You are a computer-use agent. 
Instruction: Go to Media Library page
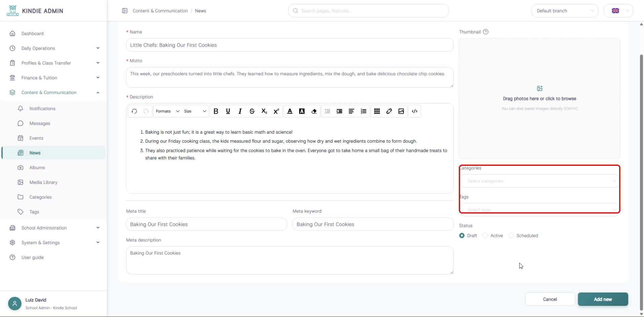point(43,182)
